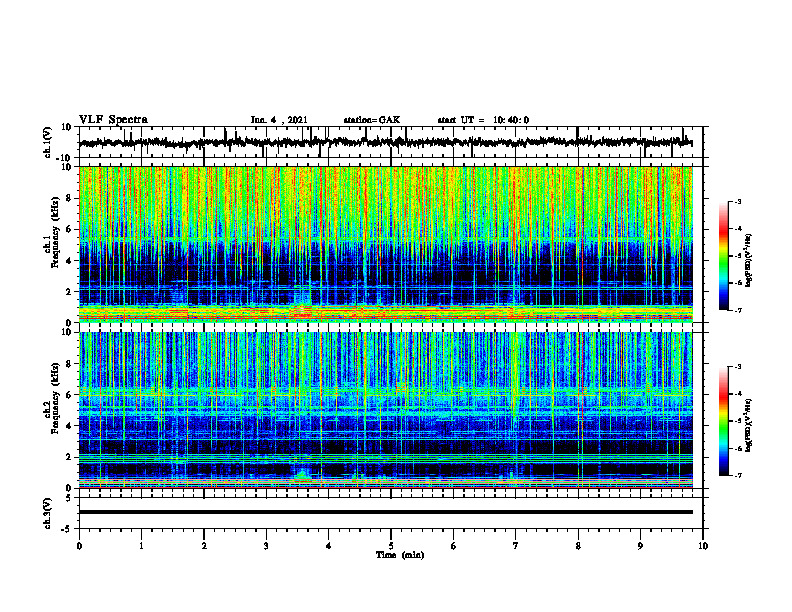Click the "VLF Spectra" plot title

(113, 120)
